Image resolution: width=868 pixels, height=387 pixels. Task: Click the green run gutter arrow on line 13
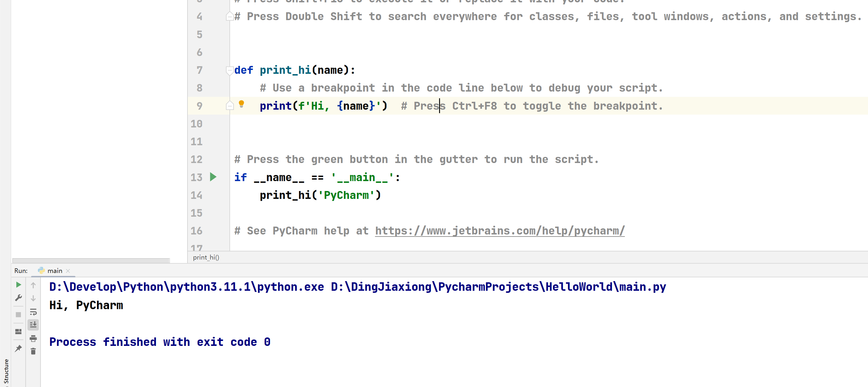213,177
